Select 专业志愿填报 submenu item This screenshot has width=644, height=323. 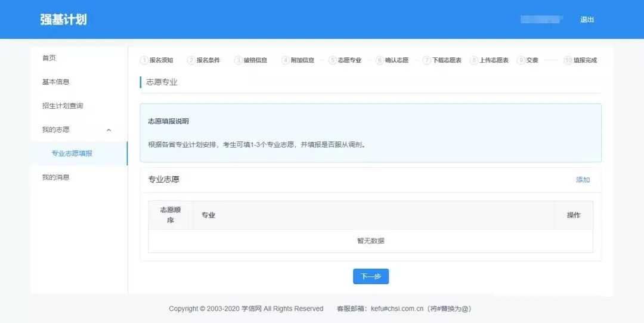[x=72, y=153]
